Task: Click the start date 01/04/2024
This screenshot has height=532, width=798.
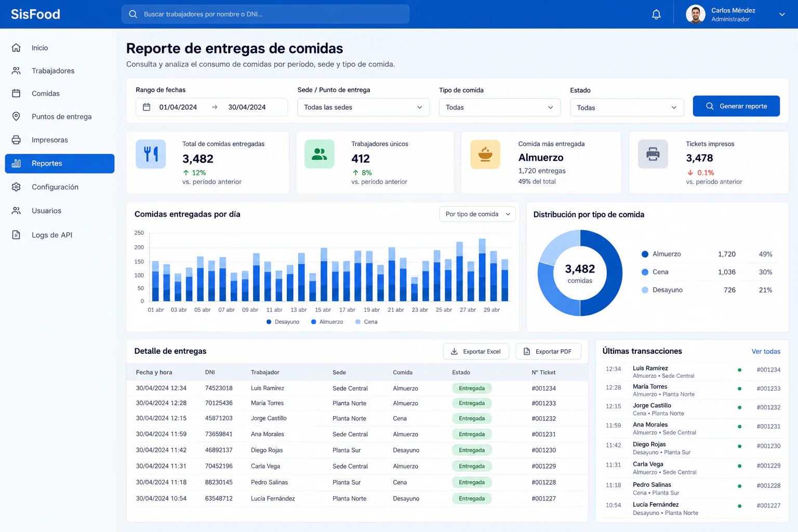Action: click(178, 107)
